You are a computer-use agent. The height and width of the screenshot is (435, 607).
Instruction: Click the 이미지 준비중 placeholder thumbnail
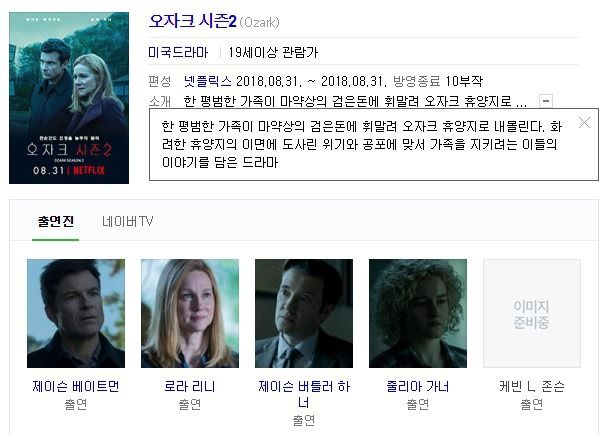coord(532,313)
